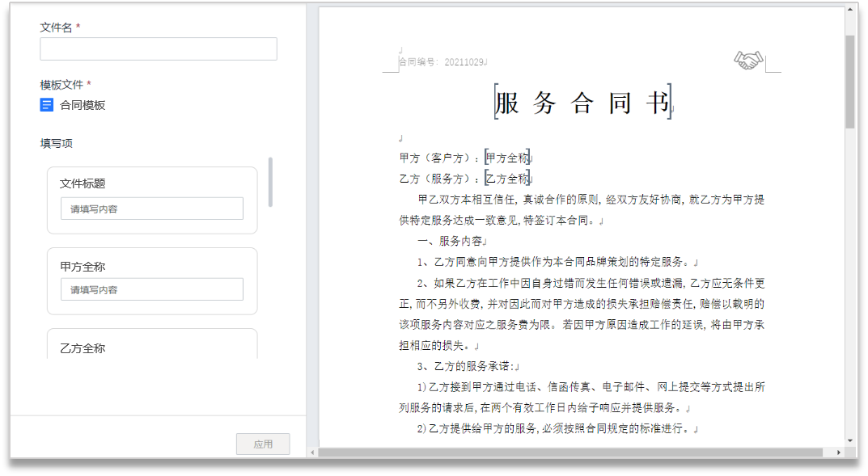Click the 文件名 input field
This screenshot has width=868, height=476.
(x=159, y=48)
